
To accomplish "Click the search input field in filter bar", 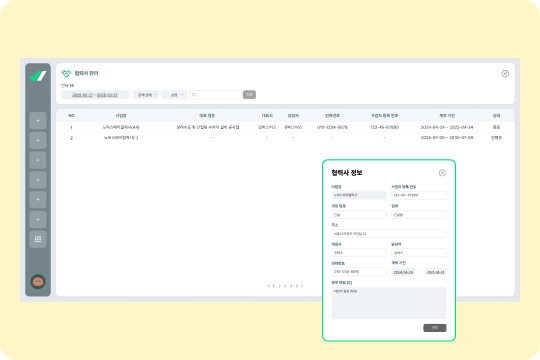I will point(215,95).
